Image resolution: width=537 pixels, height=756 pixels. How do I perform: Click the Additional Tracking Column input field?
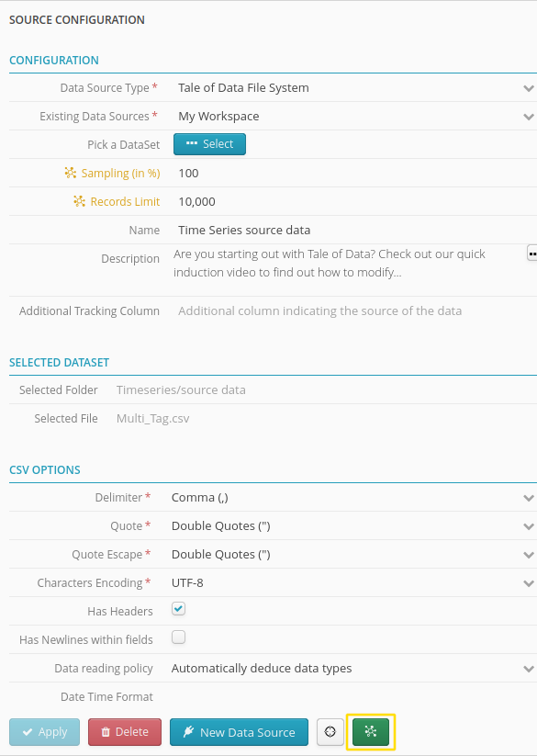tap(355, 311)
